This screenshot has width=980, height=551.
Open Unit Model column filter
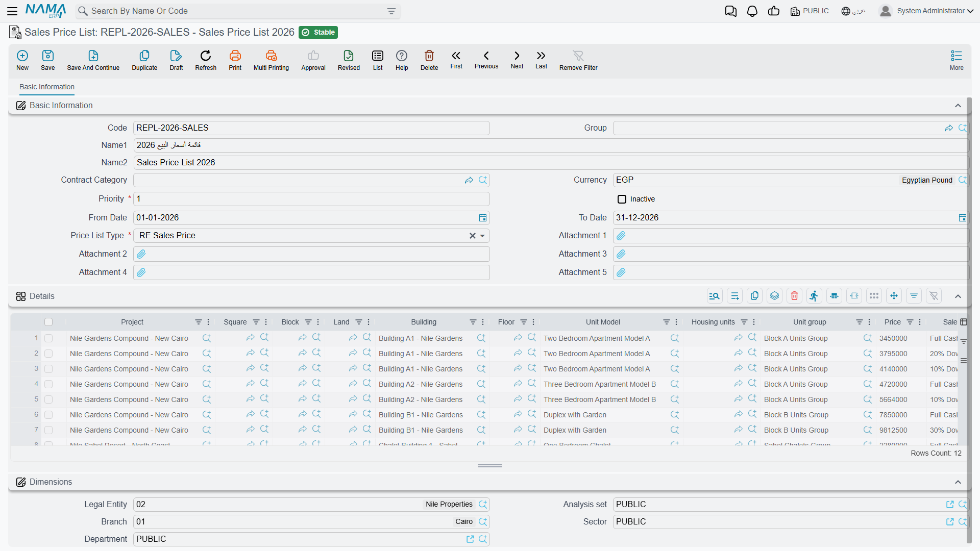click(666, 322)
